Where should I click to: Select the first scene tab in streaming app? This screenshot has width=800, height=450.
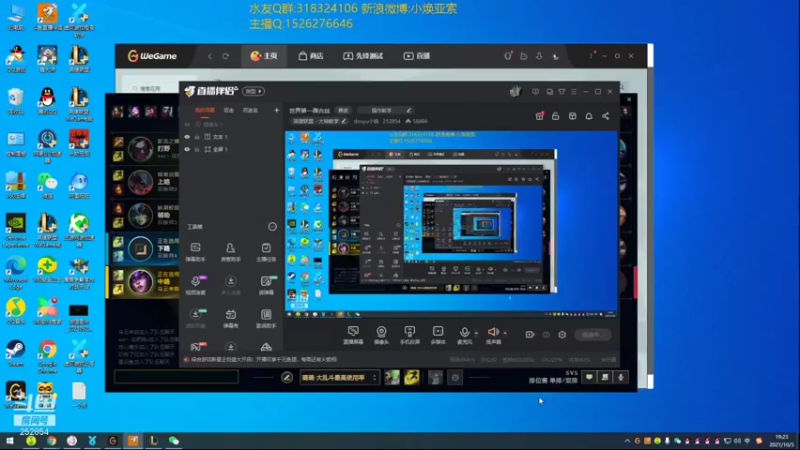[x=205, y=110]
